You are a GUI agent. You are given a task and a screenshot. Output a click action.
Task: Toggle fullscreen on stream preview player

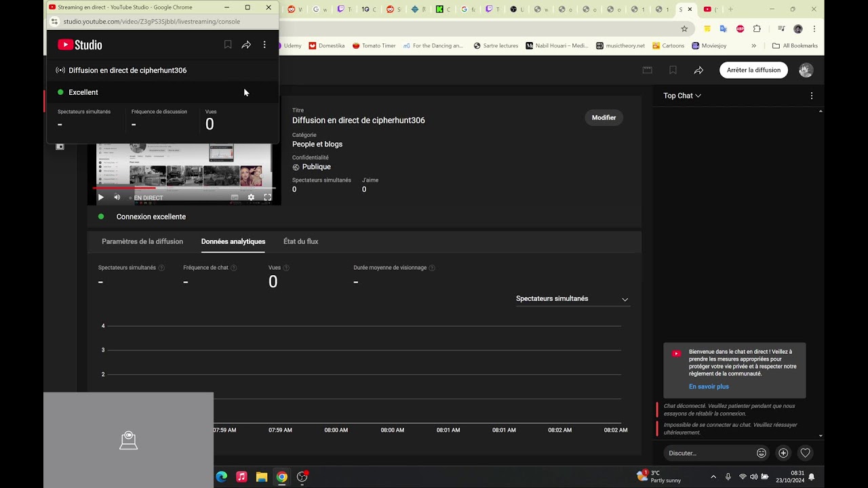(x=267, y=197)
